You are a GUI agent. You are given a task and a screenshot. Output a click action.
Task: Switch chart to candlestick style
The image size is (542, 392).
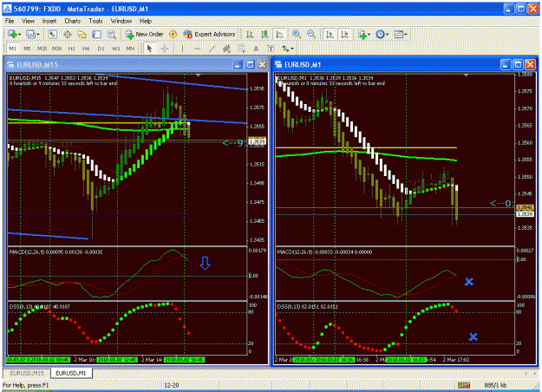coord(264,34)
